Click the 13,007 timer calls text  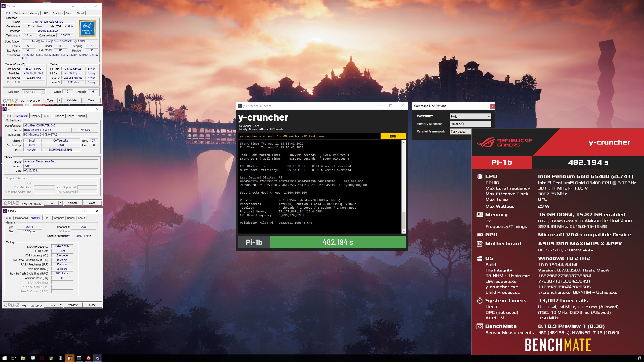pyautogui.click(x=563, y=301)
